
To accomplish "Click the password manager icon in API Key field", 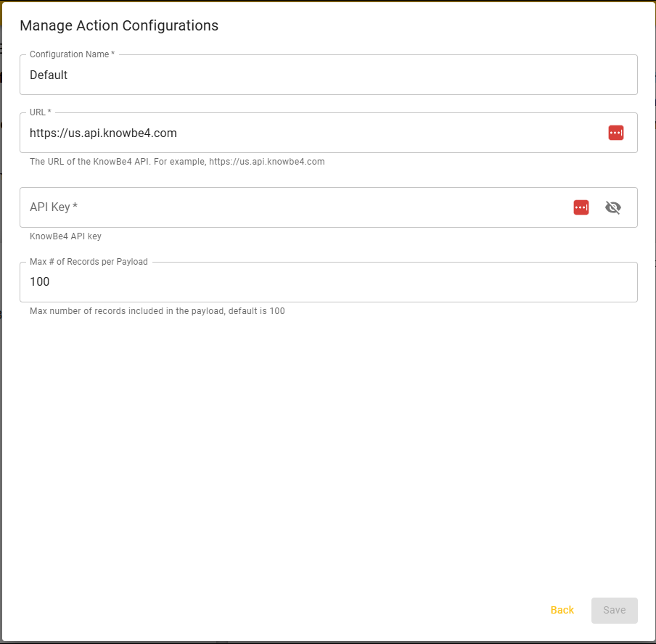I will 581,207.
